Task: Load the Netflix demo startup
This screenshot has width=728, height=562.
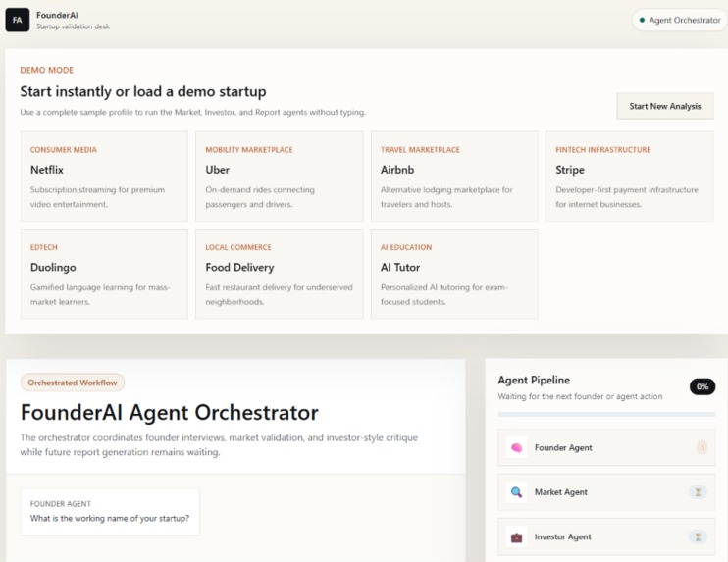Action: (104, 177)
